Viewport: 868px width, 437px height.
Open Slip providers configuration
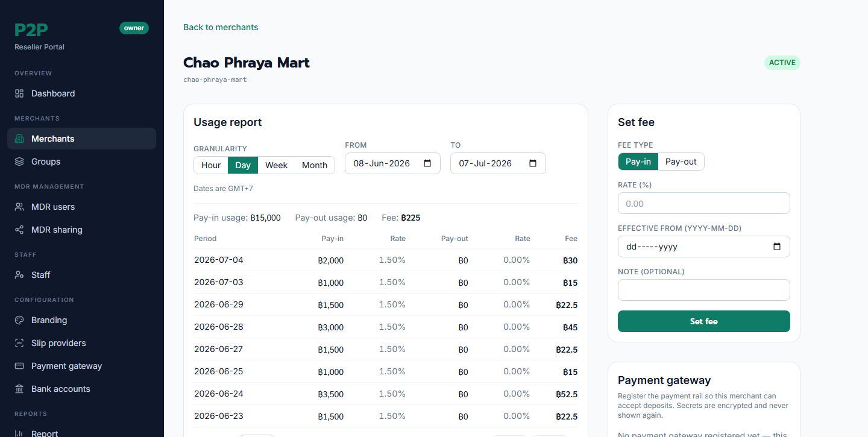click(81, 343)
